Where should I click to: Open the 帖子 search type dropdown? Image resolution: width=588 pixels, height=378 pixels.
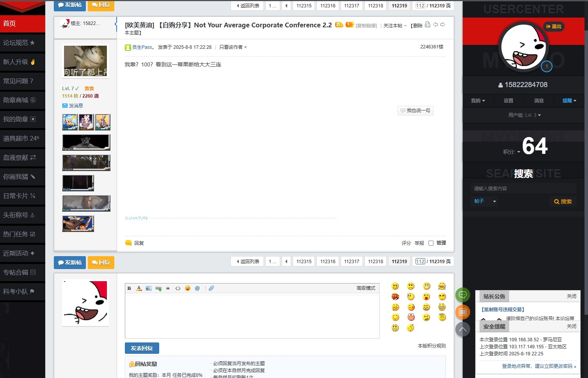point(485,201)
